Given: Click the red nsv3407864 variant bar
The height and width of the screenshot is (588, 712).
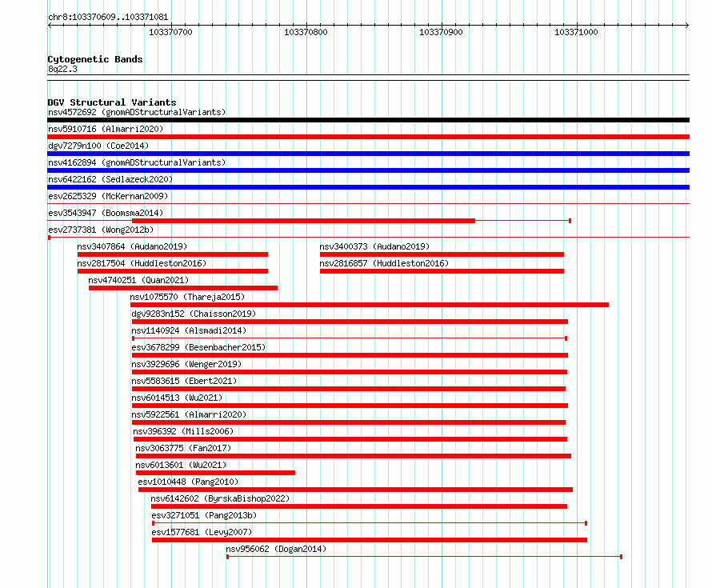Looking at the screenshot, I should coord(173,254).
